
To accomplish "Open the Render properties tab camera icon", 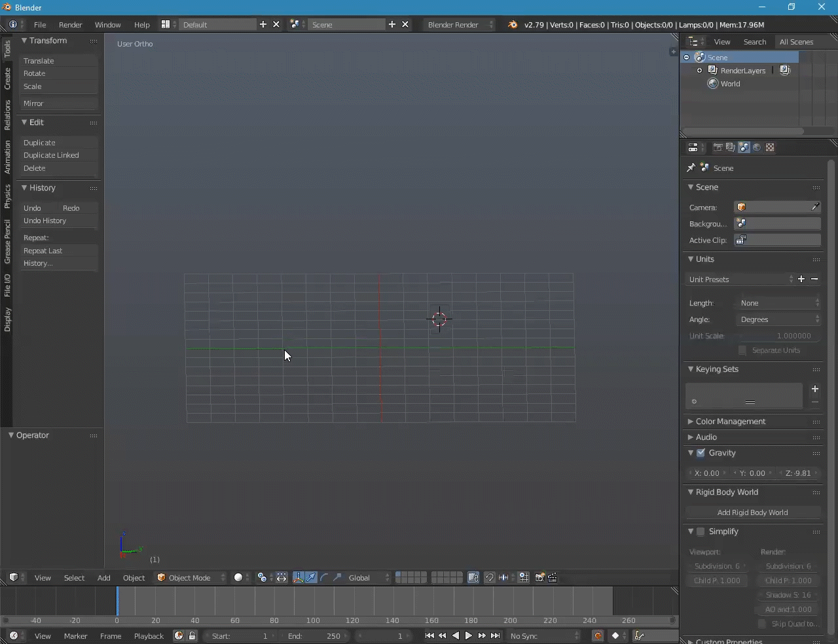I will pos(718,148).
